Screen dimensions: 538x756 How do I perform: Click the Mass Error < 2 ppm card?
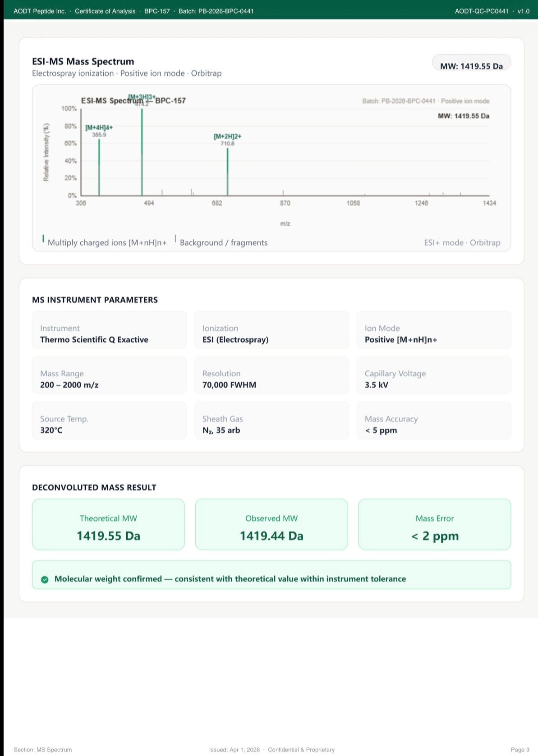click(435, 524)
